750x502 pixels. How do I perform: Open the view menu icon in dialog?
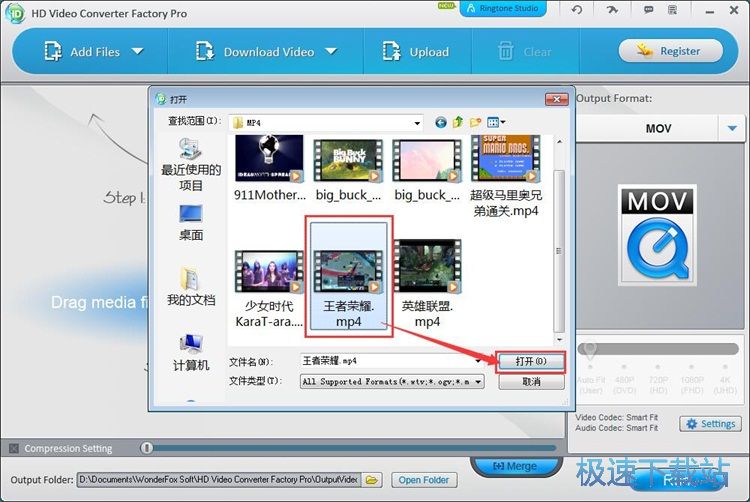click(x=496, y=123)
